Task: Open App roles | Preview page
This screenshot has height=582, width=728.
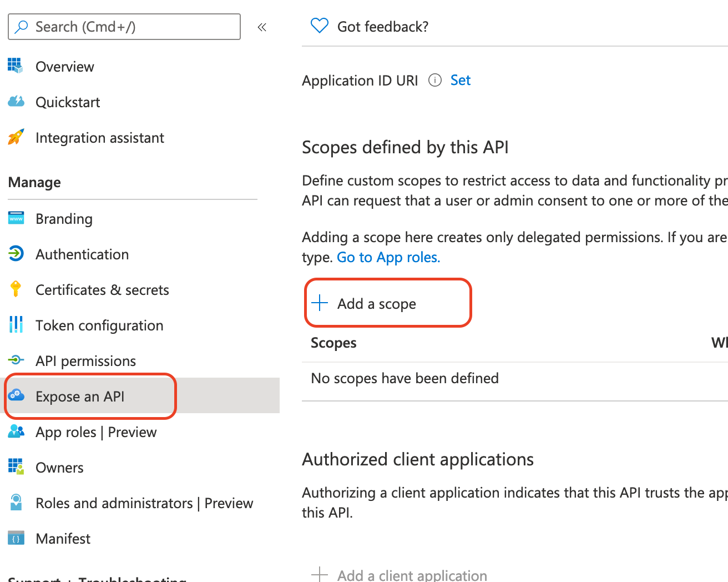Action: tap(96, 432)
